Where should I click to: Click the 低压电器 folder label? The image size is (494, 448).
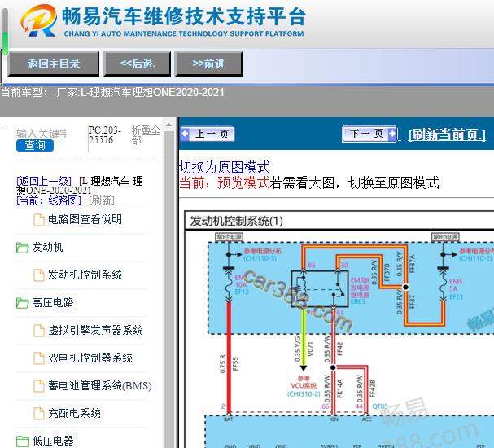click(53, 441)
